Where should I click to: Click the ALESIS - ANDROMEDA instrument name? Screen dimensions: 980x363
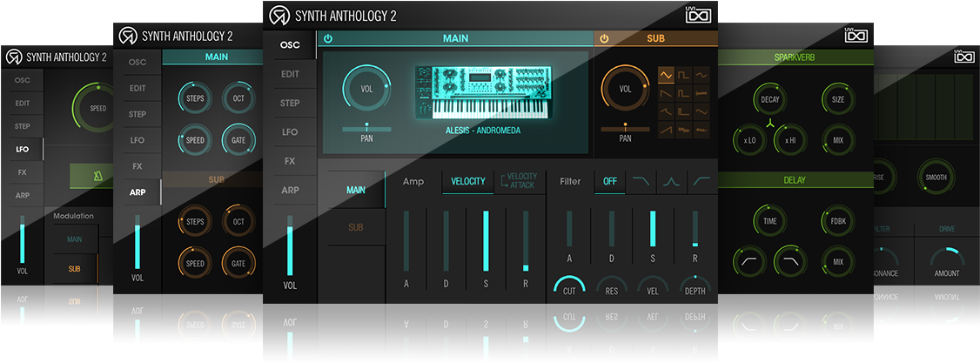pos(483,131)
